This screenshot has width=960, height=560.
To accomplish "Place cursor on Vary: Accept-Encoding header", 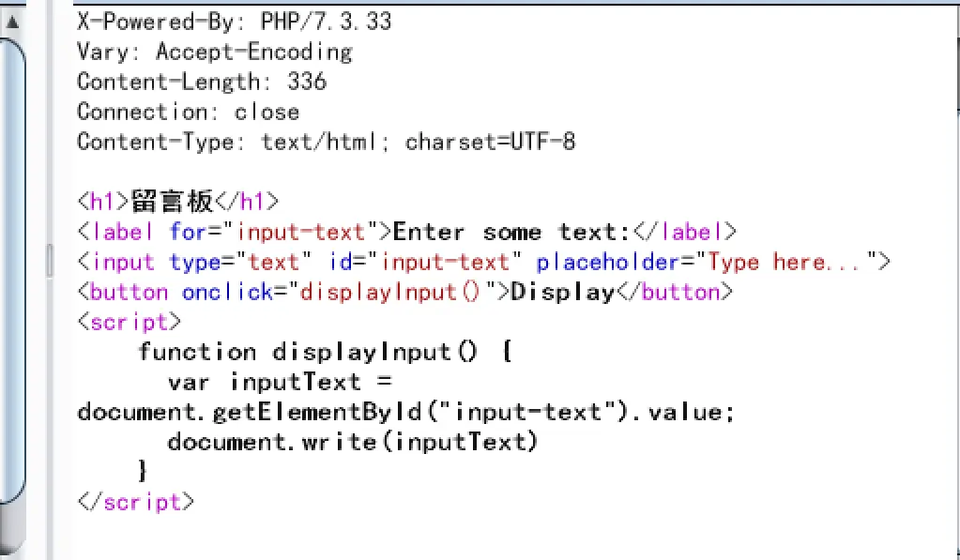I will tap(214, 52).
